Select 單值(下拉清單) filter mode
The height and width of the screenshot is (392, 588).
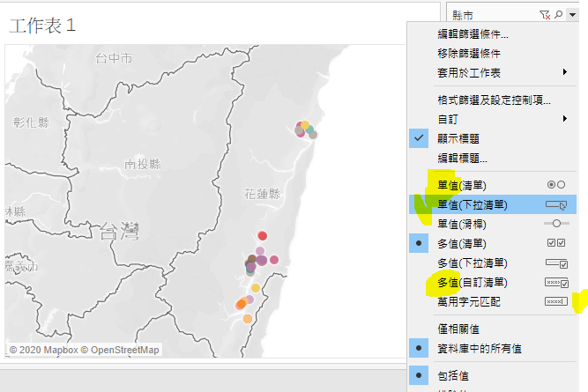click(x=493, y=204)
